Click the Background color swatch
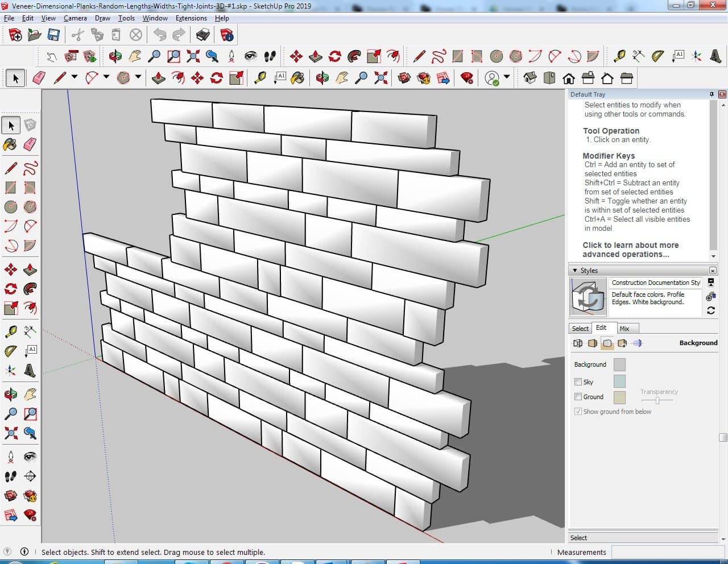The image size is (728, 564). [x=619, y=364]
